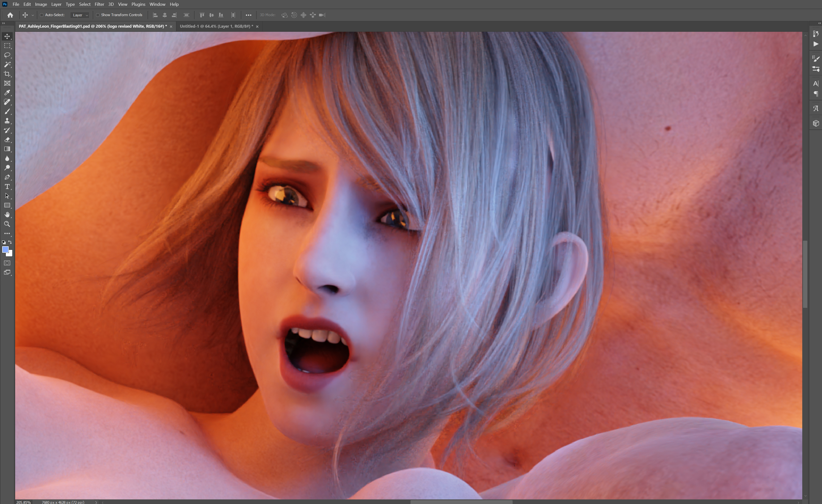The width and height of the screenshot is (822, 504).
Task: Activate the Hand tool
Action: 7,214
